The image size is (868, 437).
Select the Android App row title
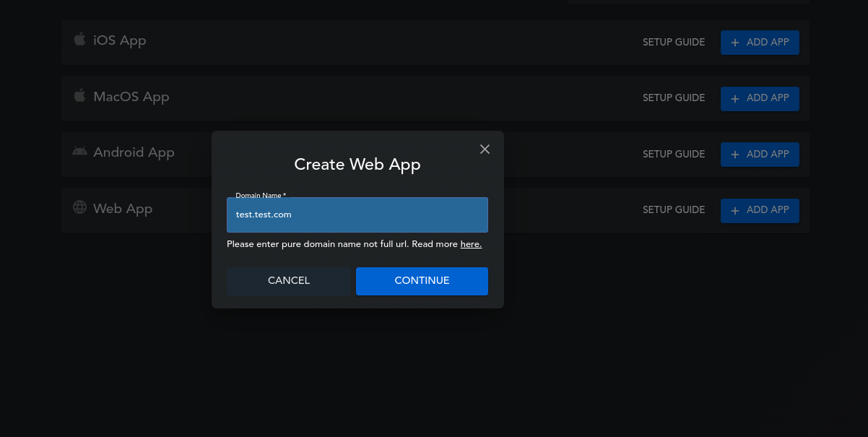pos(134,152)
